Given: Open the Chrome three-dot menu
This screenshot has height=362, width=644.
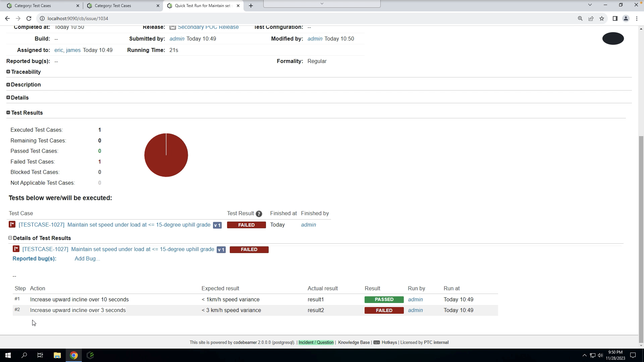Looking at the screenshot, I should coord(637,18).
